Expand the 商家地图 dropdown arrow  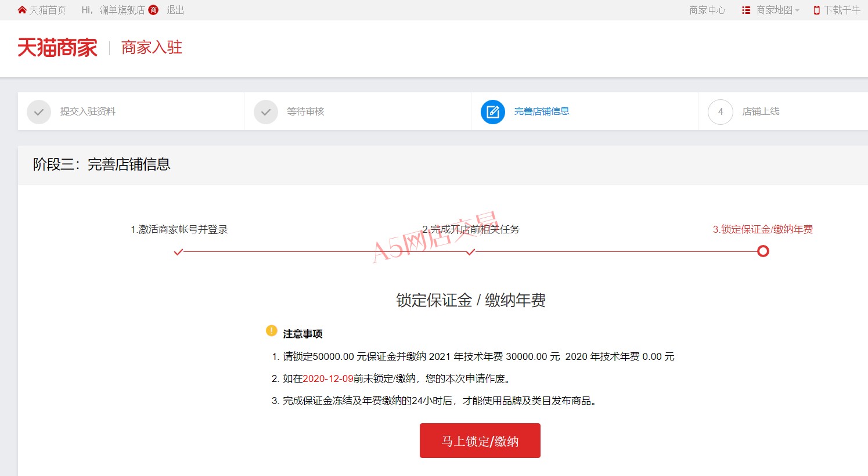[797, 10]
